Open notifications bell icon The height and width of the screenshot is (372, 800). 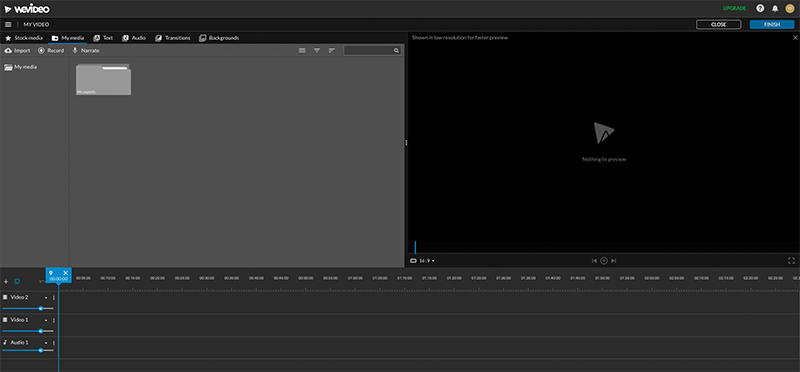click(x=775, y=8)
